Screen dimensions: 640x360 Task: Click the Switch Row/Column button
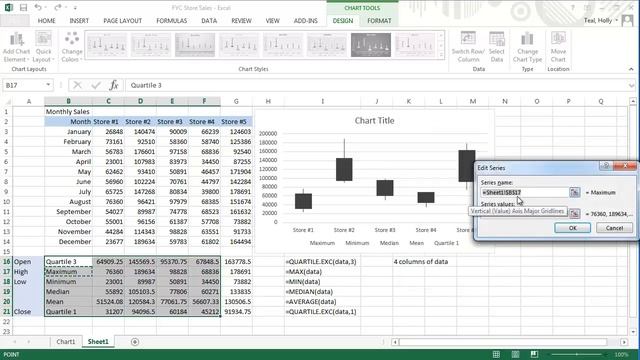point(468,47)
